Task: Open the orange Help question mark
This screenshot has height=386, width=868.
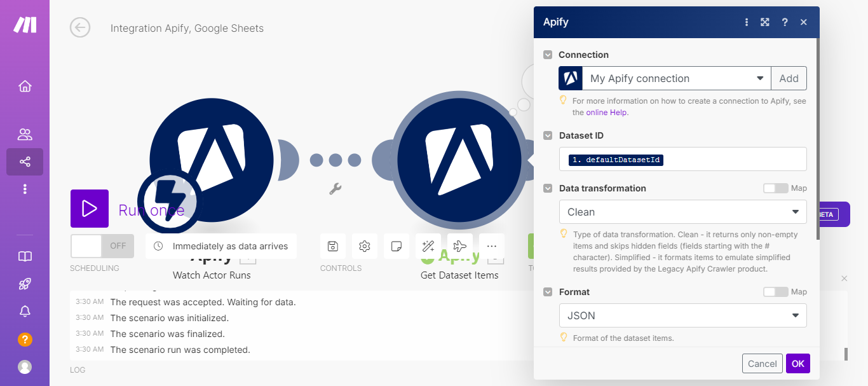Action: point(25,339)
